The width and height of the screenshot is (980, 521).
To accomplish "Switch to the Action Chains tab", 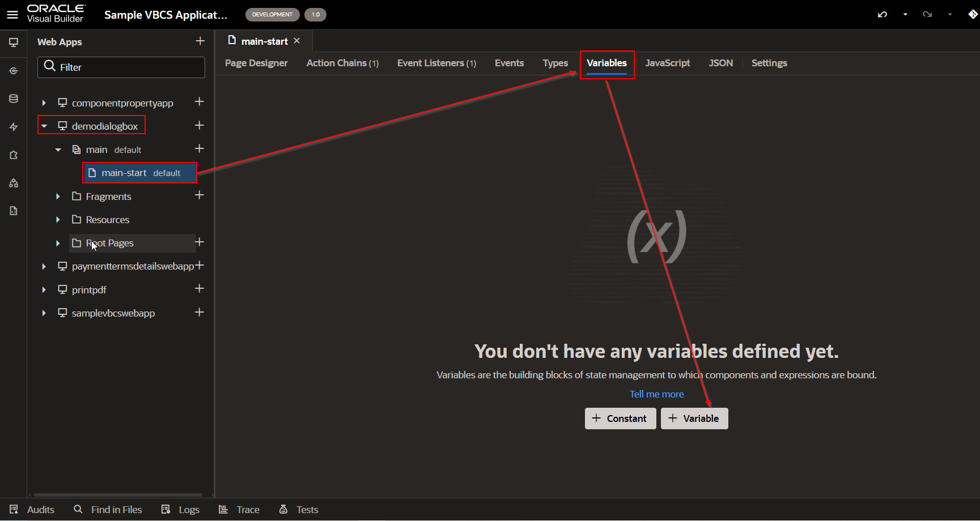I will tap(342, 63).
